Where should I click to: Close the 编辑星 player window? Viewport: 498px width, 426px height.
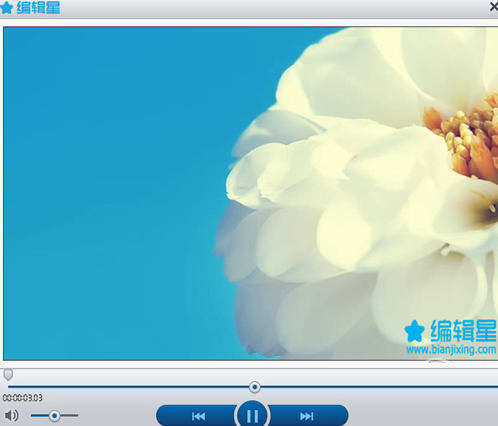(494, 6)
